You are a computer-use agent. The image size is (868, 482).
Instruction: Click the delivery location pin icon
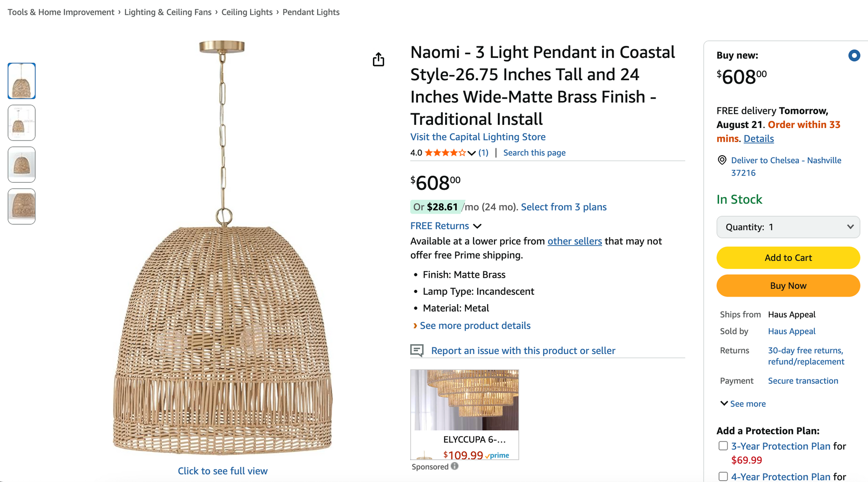[722, 160]
